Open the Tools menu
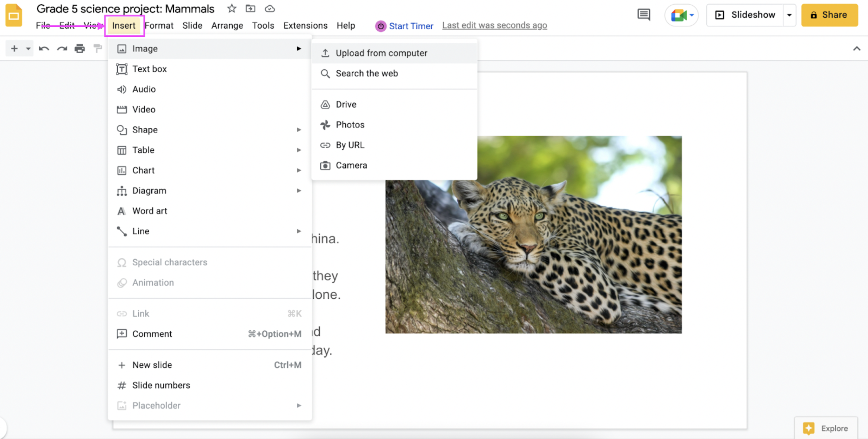868x439 pixels. click(x=263, y=26)
